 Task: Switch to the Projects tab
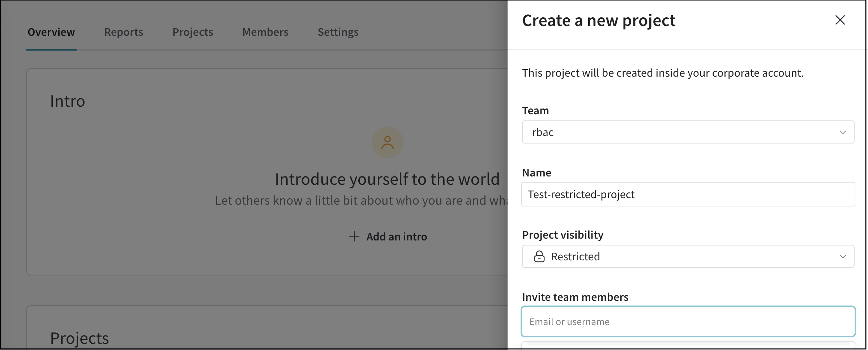coord(192,32)
